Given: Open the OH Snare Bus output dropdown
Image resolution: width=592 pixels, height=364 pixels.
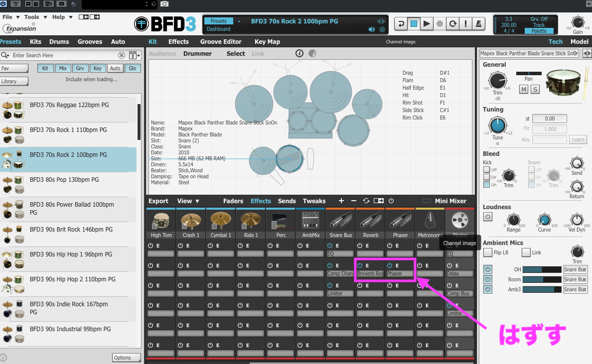Looking at the screenshot, I should click(575, 269).
